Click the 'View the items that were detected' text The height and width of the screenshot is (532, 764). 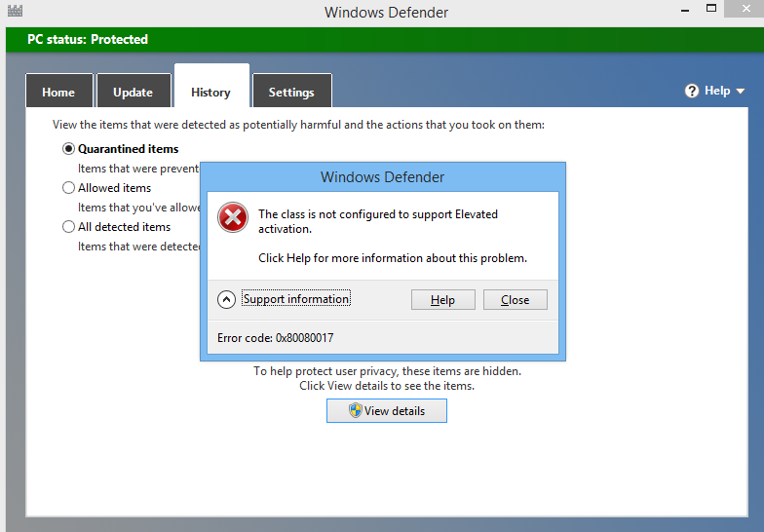coord(298,125)
